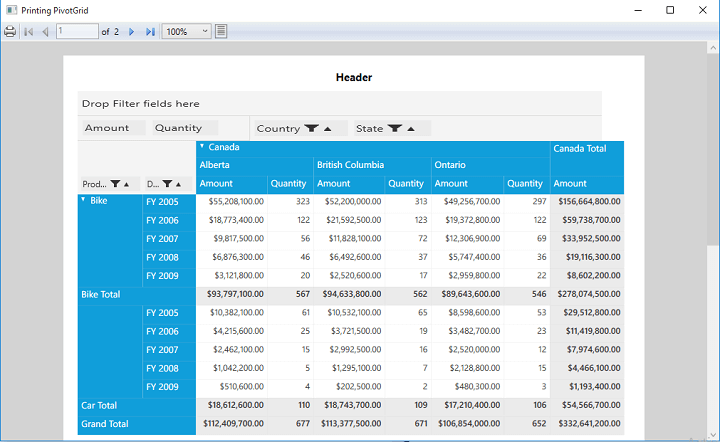
Task: Go to next page arrow
Action: (131, 32)
